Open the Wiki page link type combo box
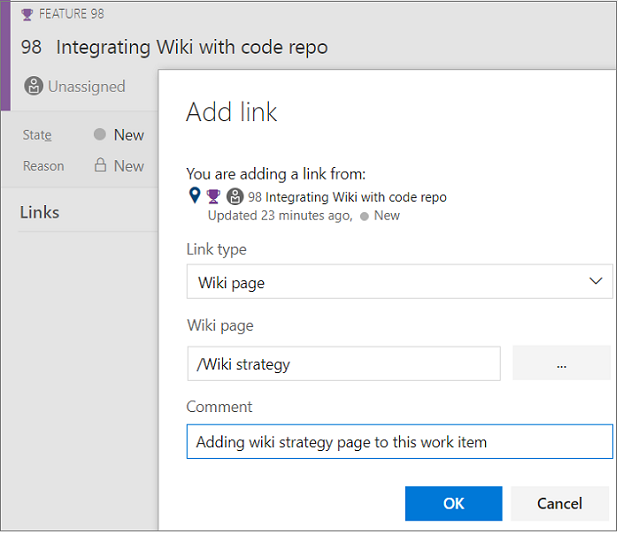Screen dimensions: 621x534 tap(399, 282)
